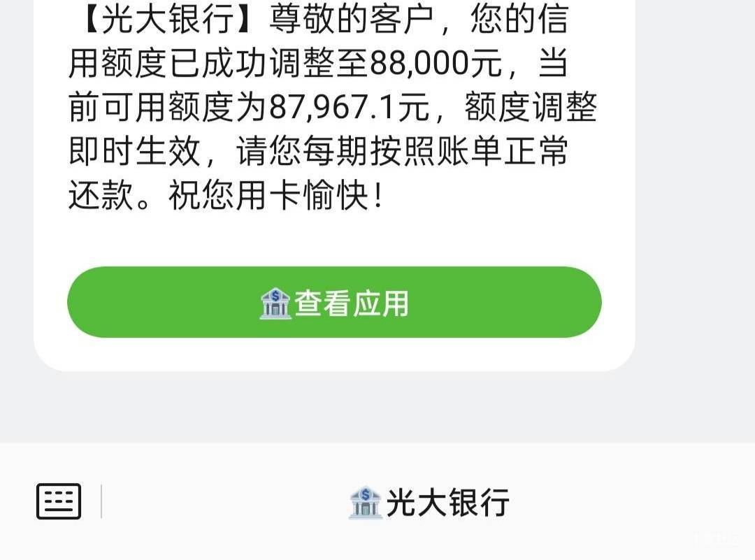Tap 查看应用 label text on green button
This screenshot has width=755, height=560.
pos(352,303)
